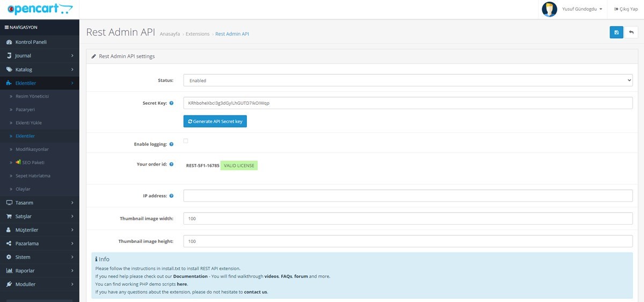Open the FAQs link
The image size is (644, 302).
[286, 276]
